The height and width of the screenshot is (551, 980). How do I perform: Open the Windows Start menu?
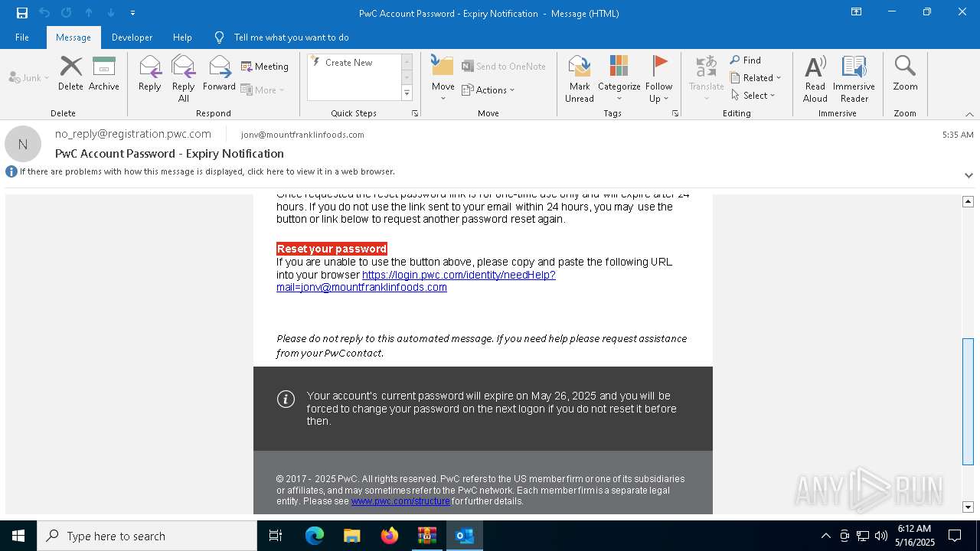pos(18,536)
